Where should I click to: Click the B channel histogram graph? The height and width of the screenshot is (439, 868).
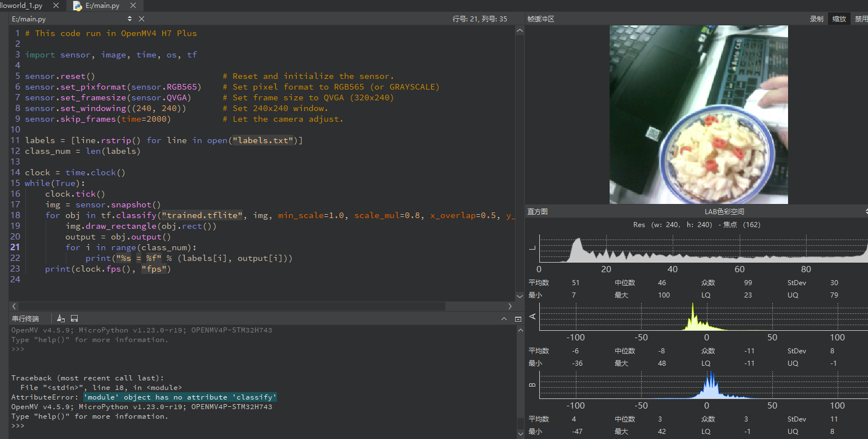[x=703, y=385]
